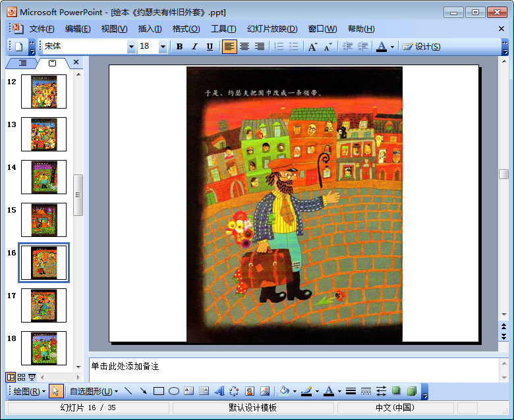Click the Select Objects arrow tool
This screenshot has width=514, height=420.
click(56, 391)
